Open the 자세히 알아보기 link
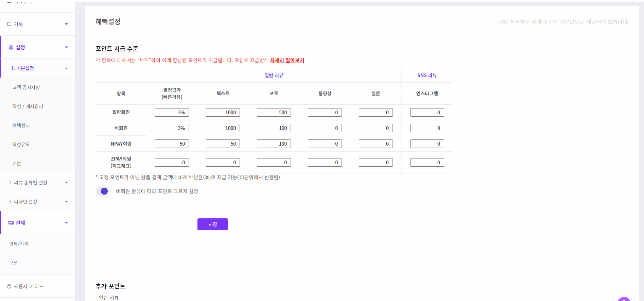The width and height of the screenshot is (644, 301). point(287,60)
